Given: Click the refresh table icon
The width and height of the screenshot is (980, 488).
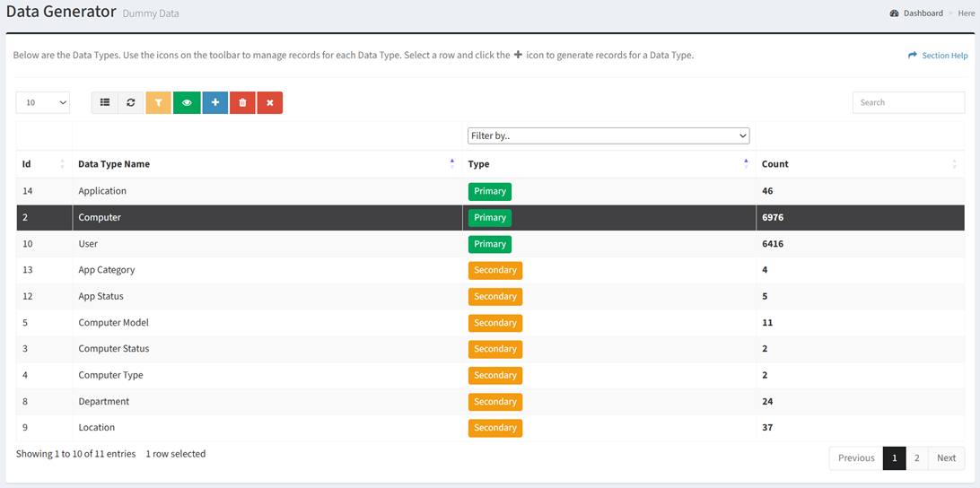Looking at the screenshot, I should [x=131, y=103].
